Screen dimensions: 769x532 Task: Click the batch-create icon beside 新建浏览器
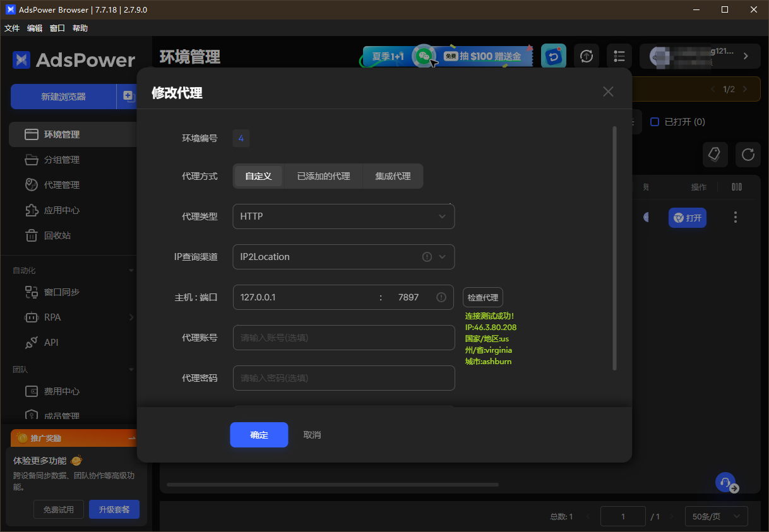[x=128, y=97]
